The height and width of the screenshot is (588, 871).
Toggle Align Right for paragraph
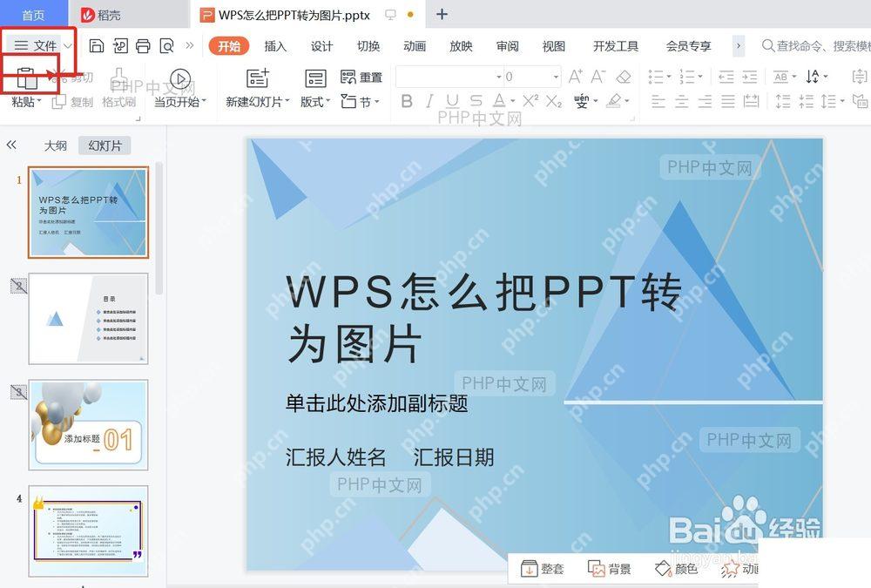[705, 101]
